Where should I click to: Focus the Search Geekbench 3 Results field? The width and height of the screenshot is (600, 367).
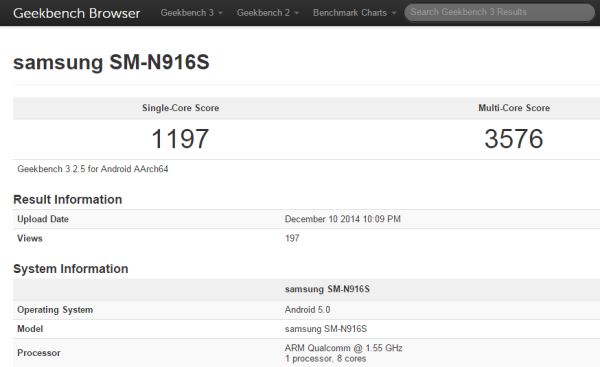499,12
